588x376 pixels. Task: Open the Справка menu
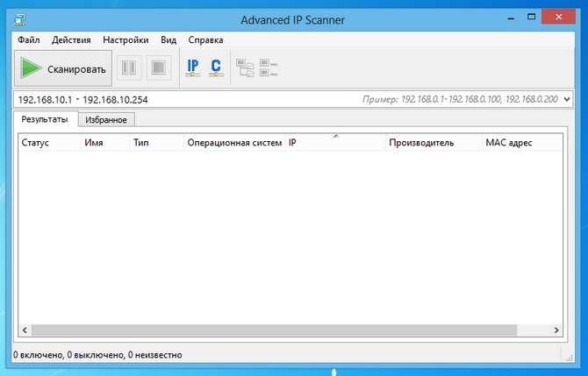[x=205, y=40]
